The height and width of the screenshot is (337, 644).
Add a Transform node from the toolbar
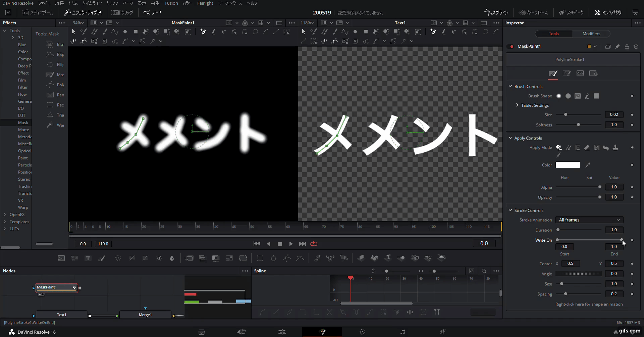tap(243, 258)
